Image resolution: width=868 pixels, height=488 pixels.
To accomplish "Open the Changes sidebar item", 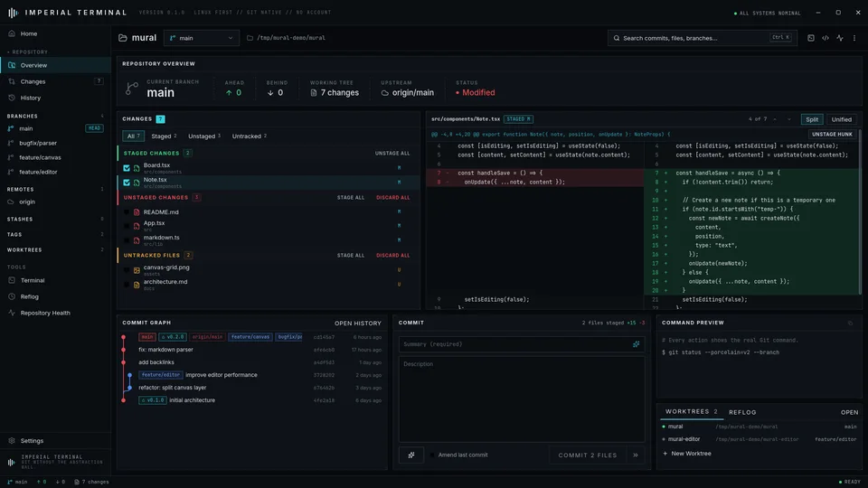I will click(55, 81).
